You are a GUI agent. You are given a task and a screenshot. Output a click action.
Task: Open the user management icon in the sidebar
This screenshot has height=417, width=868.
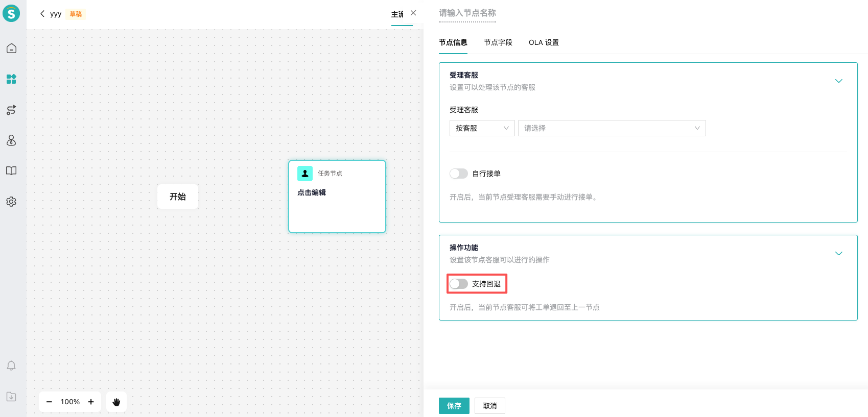(x=11, y=140)
